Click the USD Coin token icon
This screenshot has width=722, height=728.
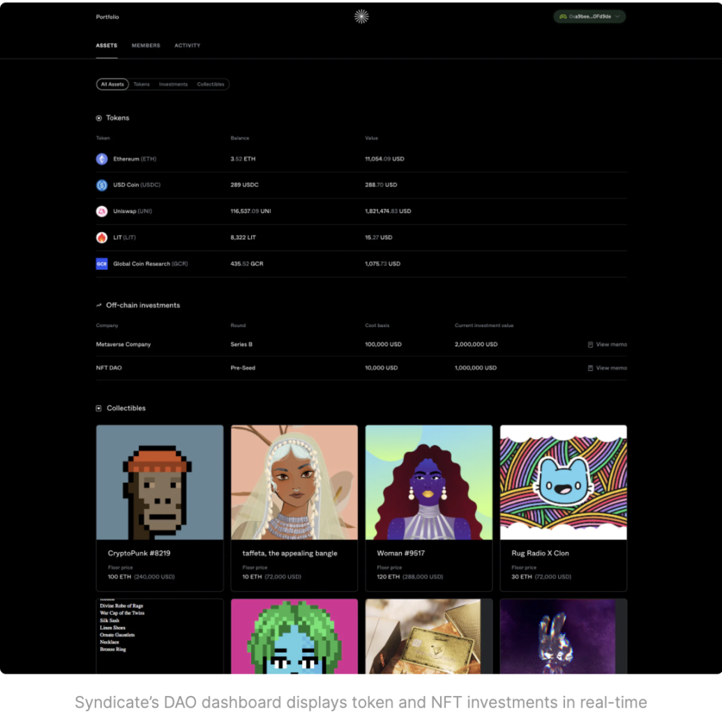pyautogui.click(x=102, y=185)
